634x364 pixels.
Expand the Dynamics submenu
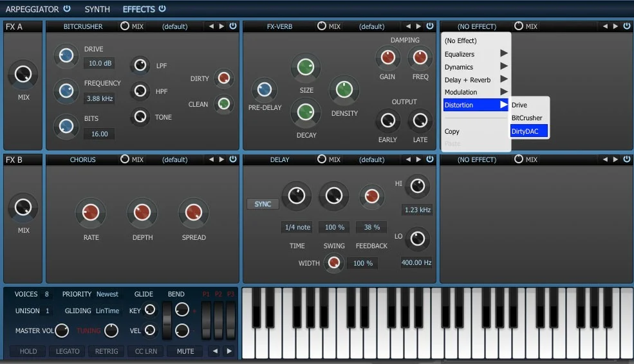tap(476, 67)
